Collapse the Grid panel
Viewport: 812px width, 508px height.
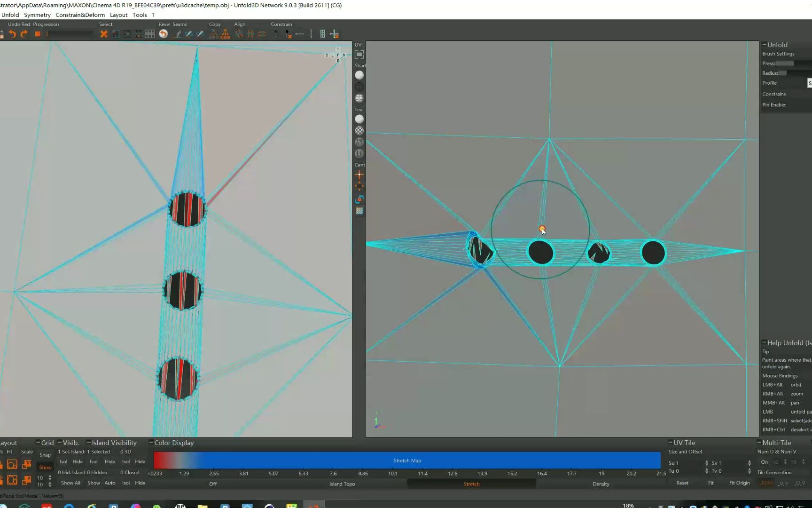pyautogui.click(x=38, y=442)
